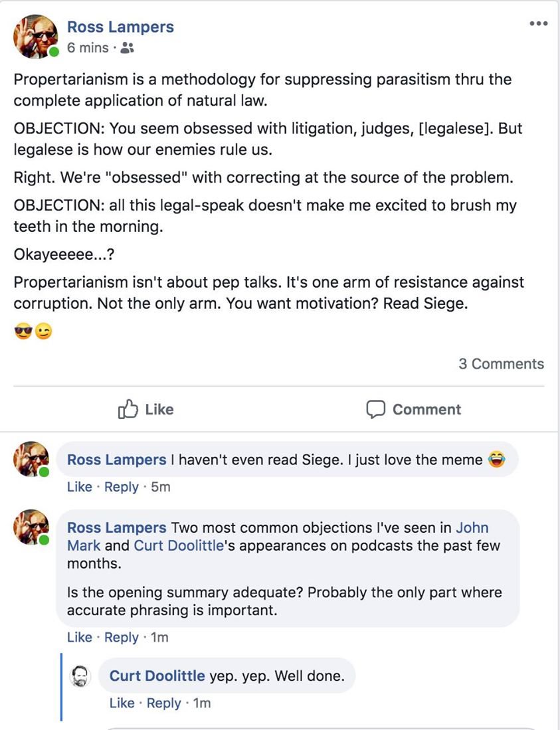
Task: Reply to the 'love the meme' comment
Action: click(x=122, y=487)
